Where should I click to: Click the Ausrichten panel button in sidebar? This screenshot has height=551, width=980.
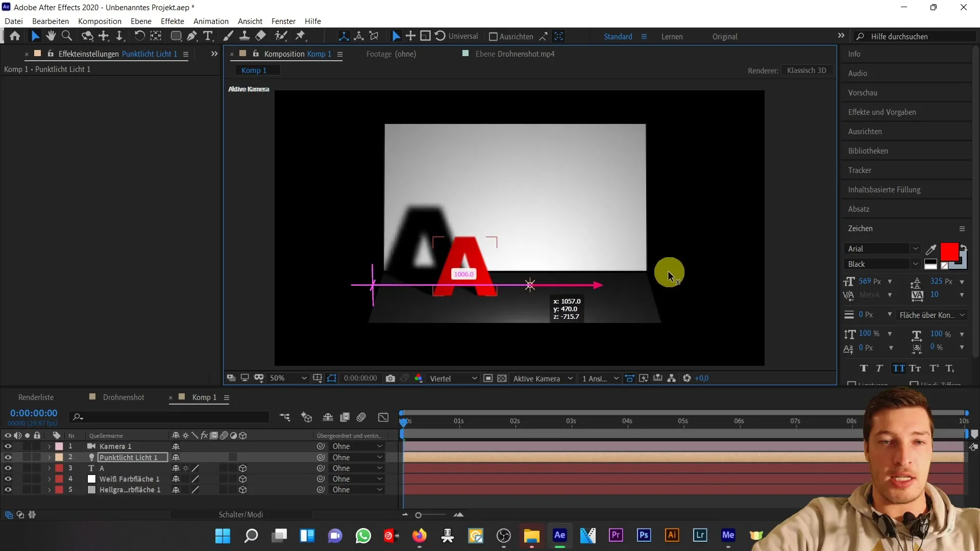[x=866, y=131]
